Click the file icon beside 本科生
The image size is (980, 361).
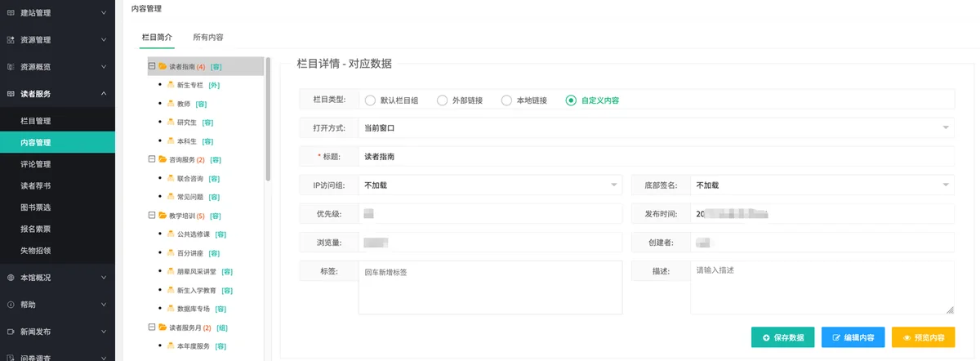(170, 140)
